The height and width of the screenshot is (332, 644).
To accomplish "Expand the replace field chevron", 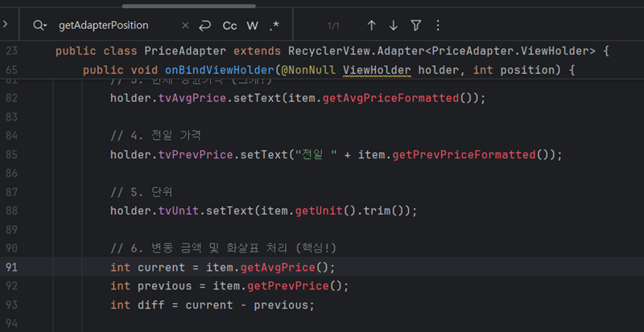I will pyautogui.click(x=6, y=25).
